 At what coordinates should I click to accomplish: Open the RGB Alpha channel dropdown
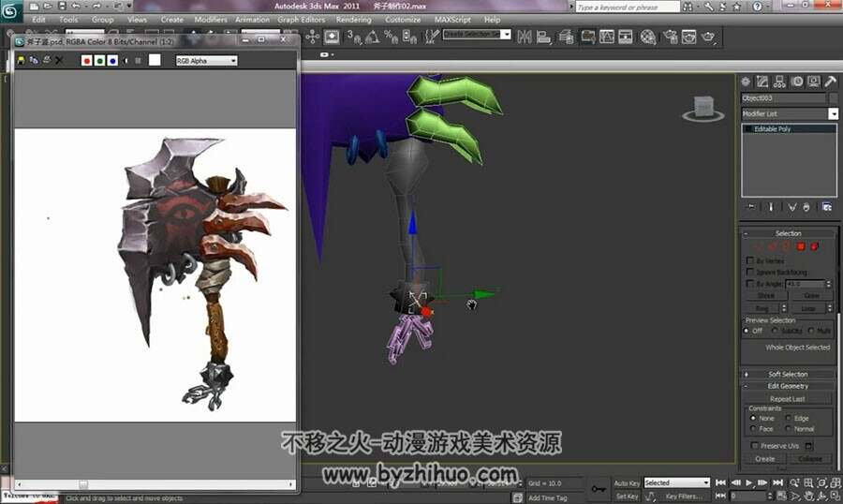206,61
